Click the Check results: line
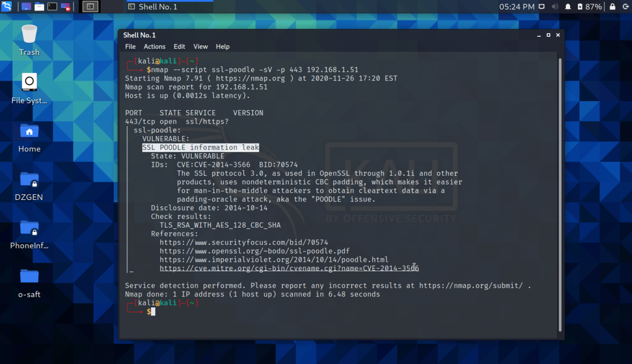 click(x=181, y=217)
